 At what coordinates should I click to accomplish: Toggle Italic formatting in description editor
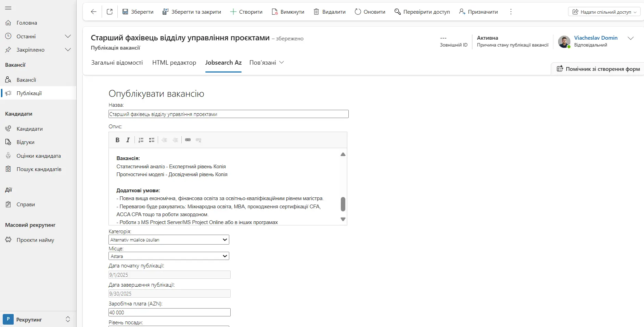click(128, 140)
